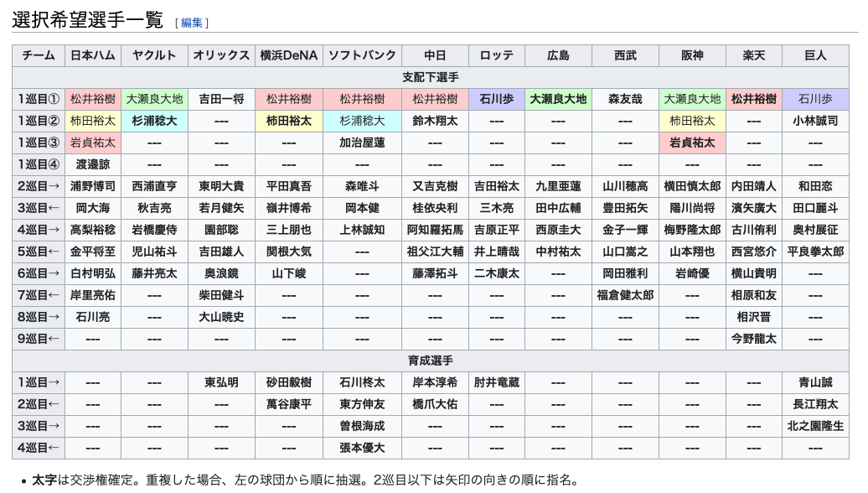Click the 西浦直亨 cell

click(x=154, y=186)
